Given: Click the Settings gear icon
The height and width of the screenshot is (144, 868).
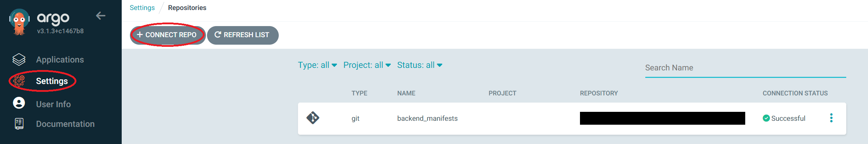Looking at the screenshot, I should click(x=19, y=81).
